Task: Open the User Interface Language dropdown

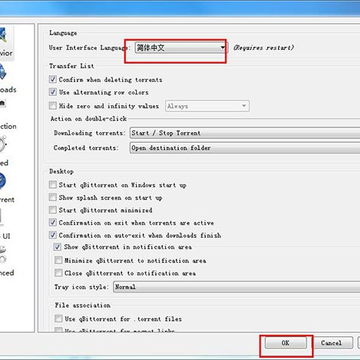Action: click(180, 48)
